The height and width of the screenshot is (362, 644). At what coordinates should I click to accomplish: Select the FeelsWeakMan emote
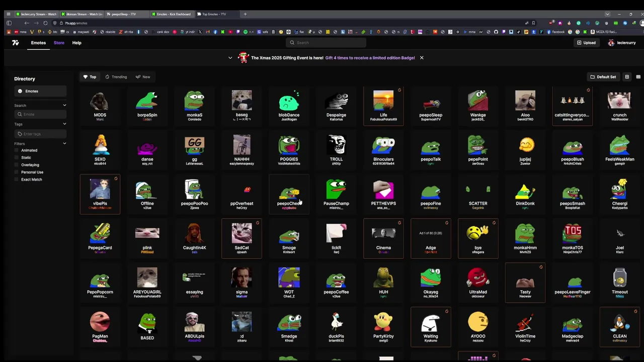pyautogui.click(x=620, y=150)
